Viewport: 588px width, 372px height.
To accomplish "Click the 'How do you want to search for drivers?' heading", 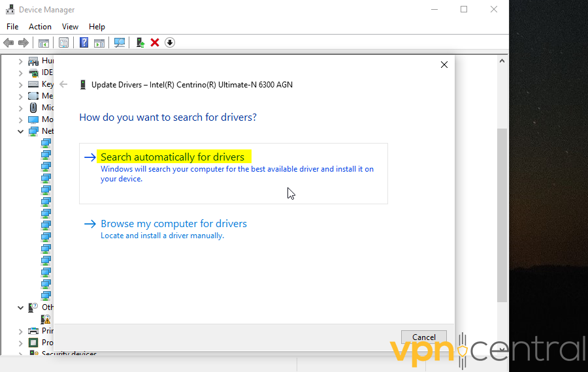I will click(168, 117).
